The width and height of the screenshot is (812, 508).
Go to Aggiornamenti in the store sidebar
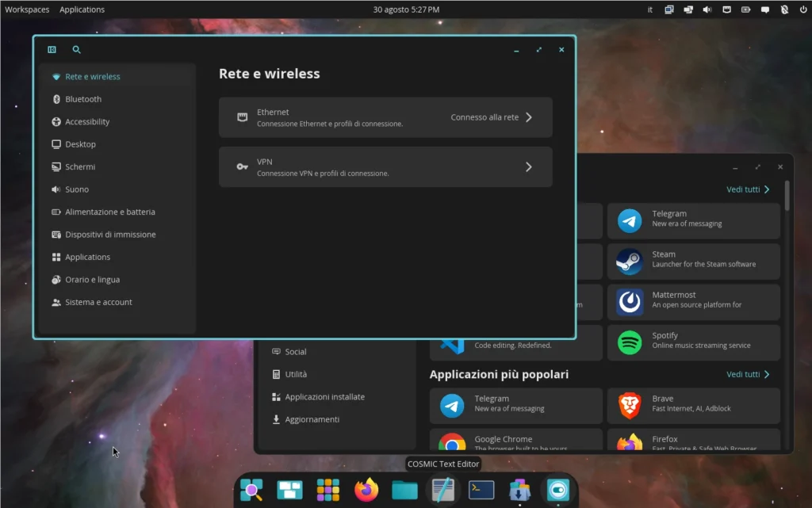[312, 419]
